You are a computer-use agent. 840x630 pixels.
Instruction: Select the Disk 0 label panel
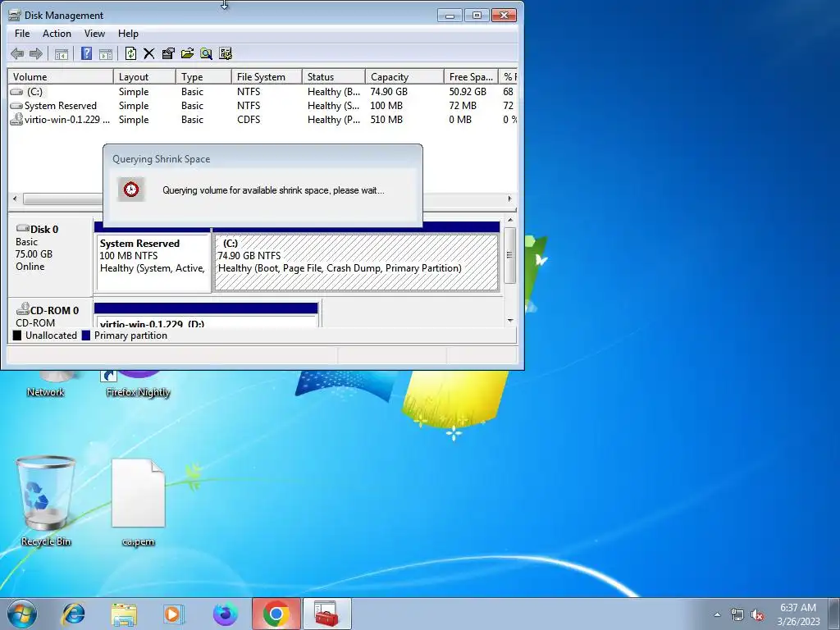(50, 256)
